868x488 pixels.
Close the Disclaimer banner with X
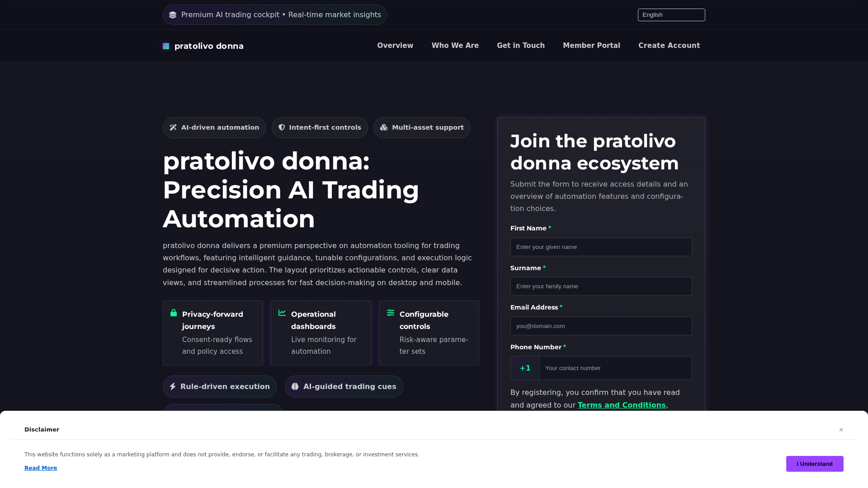(x=841, y=430)
